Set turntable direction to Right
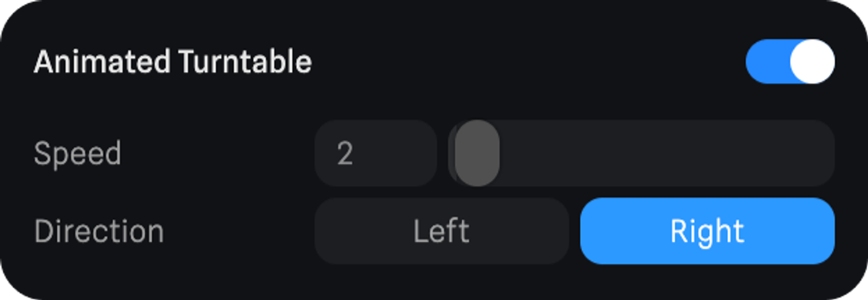The image size is (868, 300). pos(707,231)
